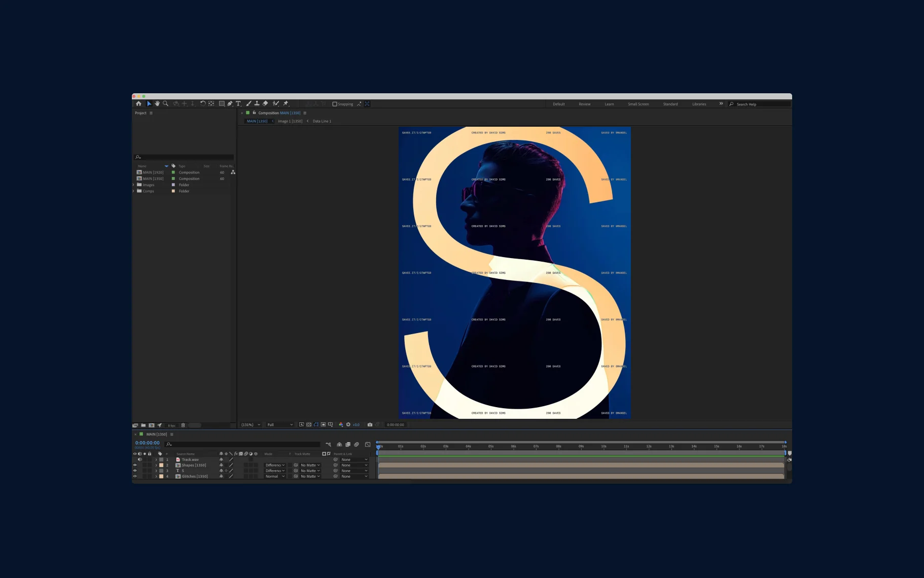The image size is (924, 578).
Task: Open the Full resolution dropdown
Action: point(280,425)
